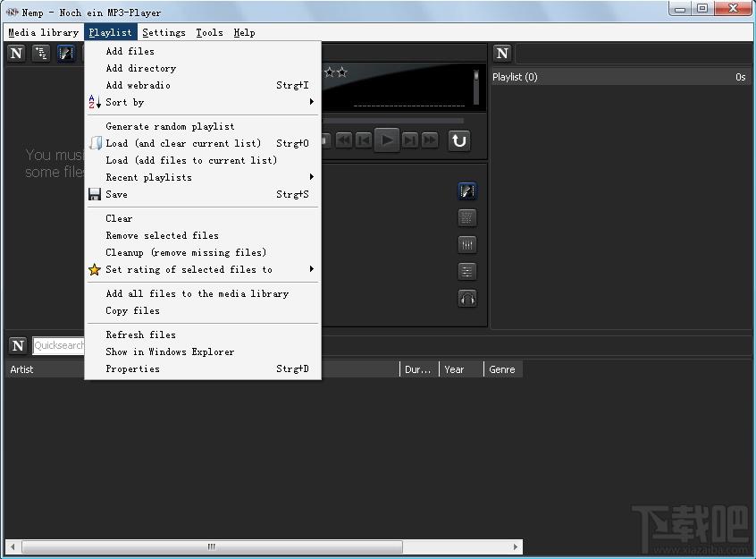Sort by the Artist column header
This screenshot has height=559, width=756.
(x=45, y=369)
